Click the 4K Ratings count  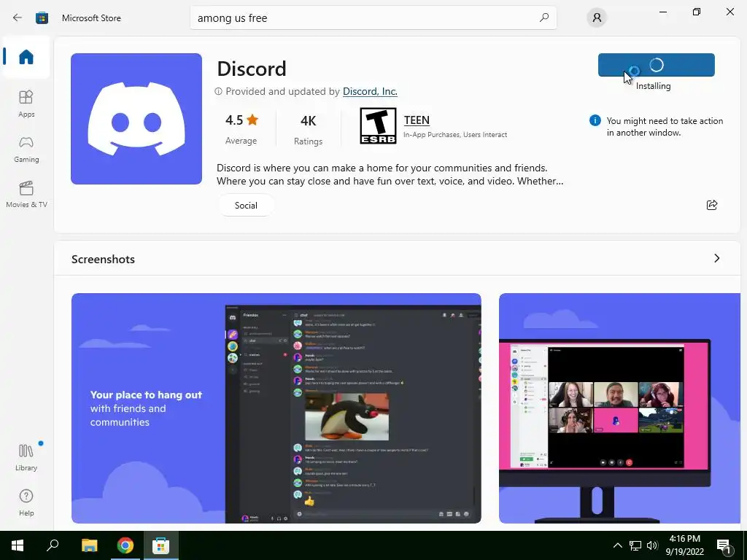(309, 129)
